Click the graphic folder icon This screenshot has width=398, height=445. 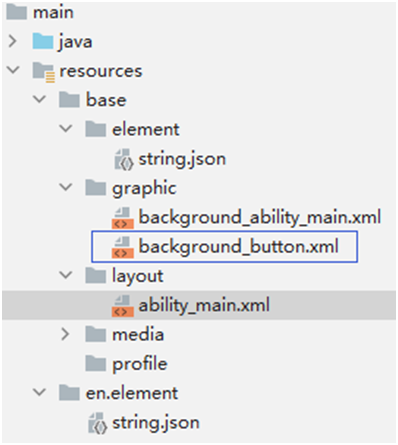pyautogui.click(x=96, y=188)
